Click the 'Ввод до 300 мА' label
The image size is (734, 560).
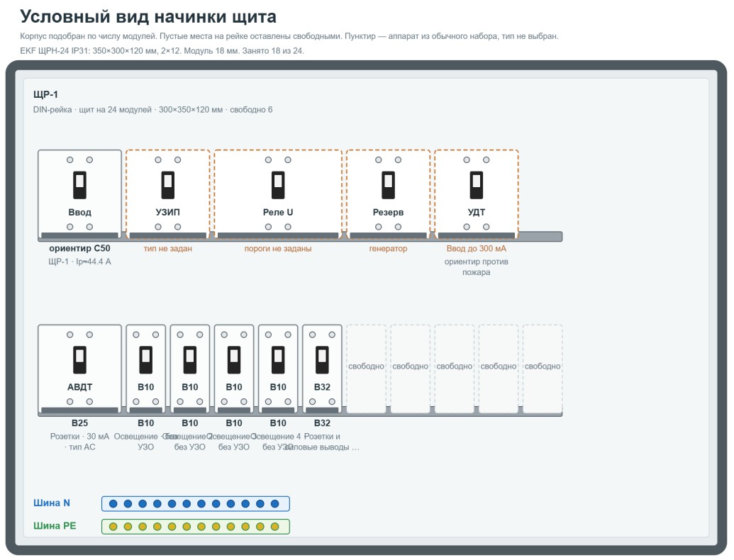pyautogui.click(x=476, y=248)
